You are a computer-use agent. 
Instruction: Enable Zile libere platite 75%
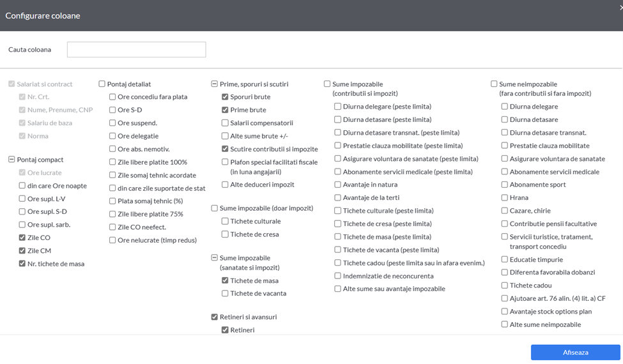[112, 214]
